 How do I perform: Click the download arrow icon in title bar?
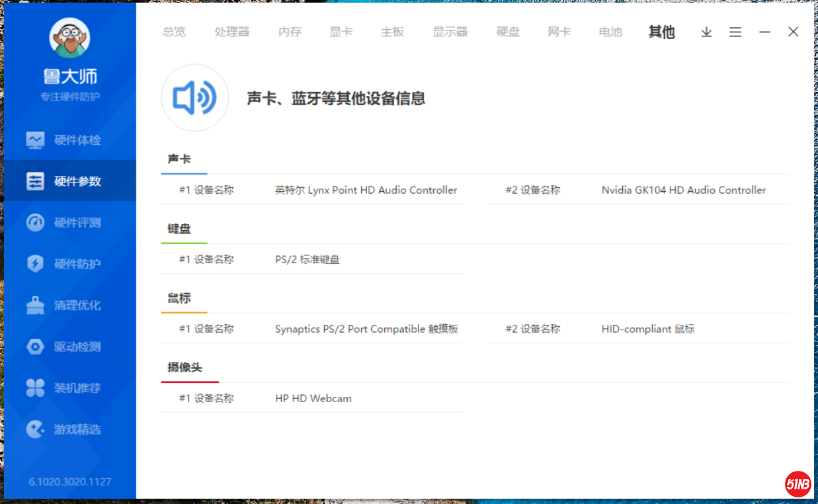coord(706,32)
